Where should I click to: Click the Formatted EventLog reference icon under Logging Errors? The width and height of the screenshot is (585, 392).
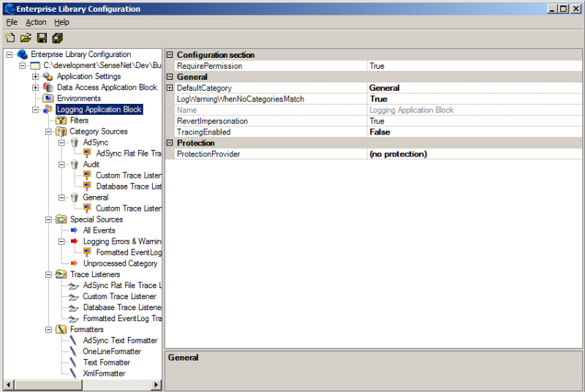(x=87, y=252)
